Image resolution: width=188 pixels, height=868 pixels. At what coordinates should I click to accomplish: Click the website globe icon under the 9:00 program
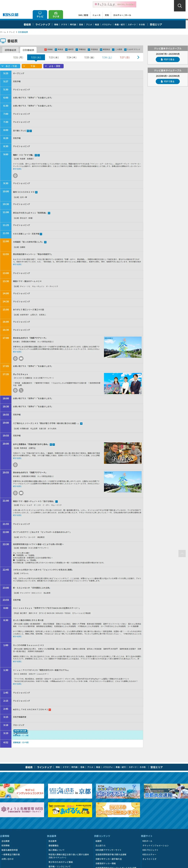[15, 176]
